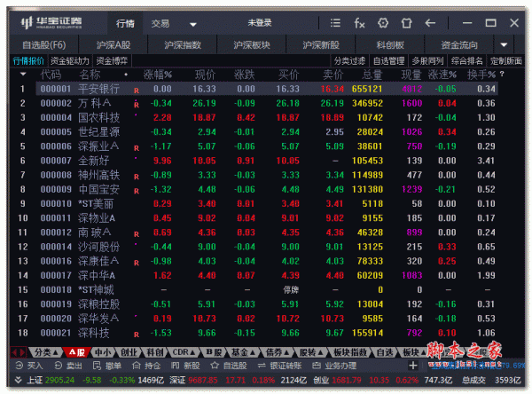Select stock code 000007 全新好
This screenshot has height=394, width=532.
(x=267, y=161)
